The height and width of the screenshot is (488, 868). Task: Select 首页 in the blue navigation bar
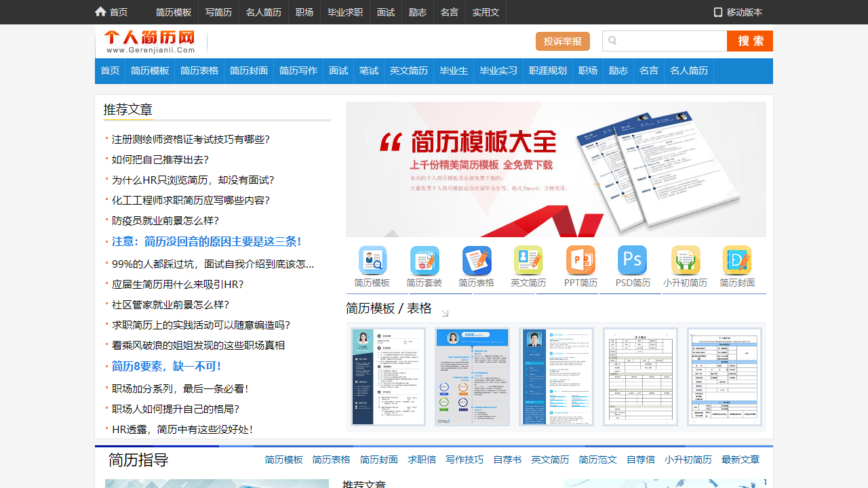pos(110,70)
